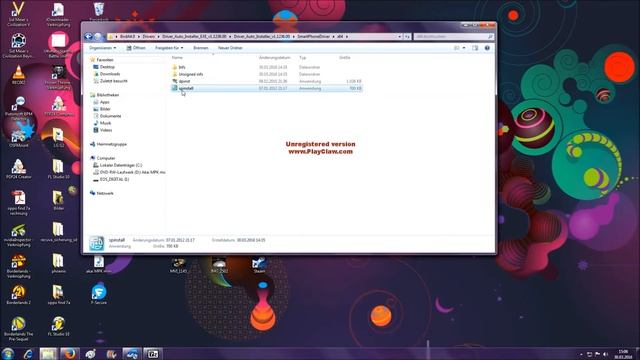Click SmartPhoneDriver in the breadcrumb path
The image size is (640, 360).
click(x=313, y=37)
